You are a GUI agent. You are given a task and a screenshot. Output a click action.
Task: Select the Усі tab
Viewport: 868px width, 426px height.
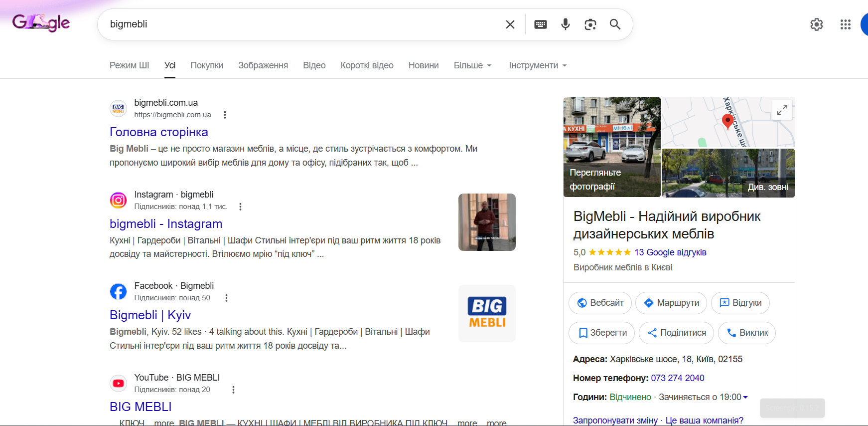point(170,65)
